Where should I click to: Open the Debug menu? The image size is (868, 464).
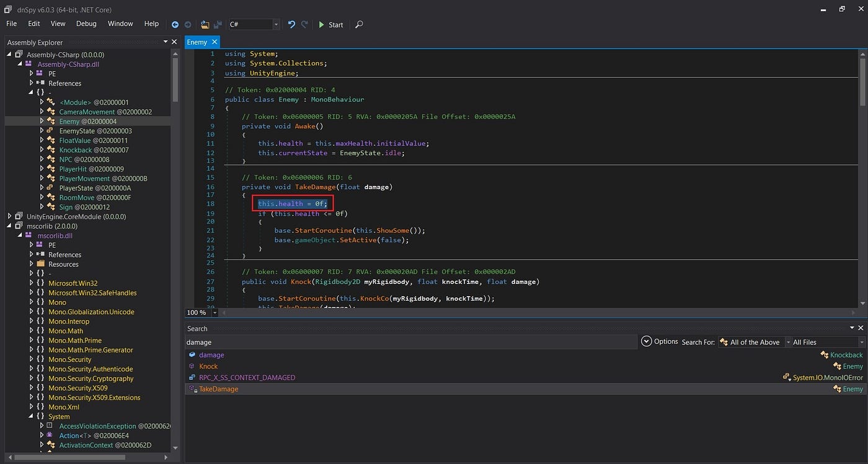pyautogui.click(x=86, y=24)
